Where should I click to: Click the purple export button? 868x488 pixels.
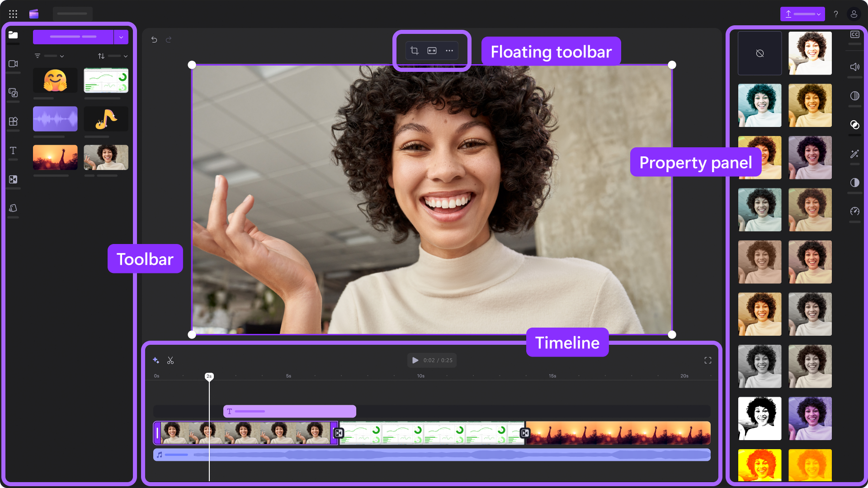(x=802, y=14)
